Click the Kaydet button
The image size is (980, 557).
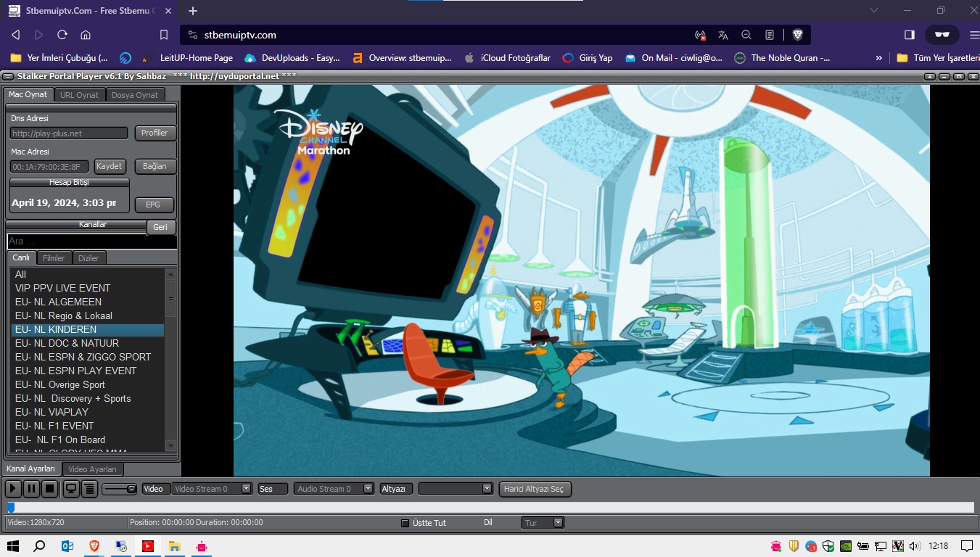tap(110, 166)
